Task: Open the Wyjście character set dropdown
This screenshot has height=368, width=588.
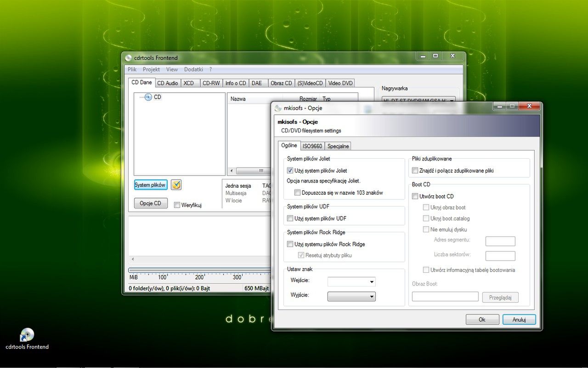Action: click(x=351, y=297)
